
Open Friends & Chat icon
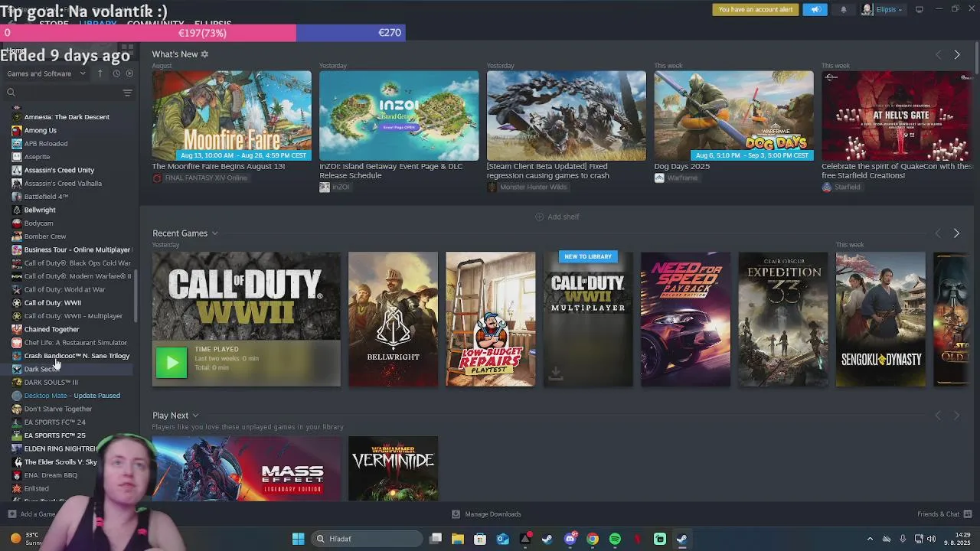(x=968, y=514)
